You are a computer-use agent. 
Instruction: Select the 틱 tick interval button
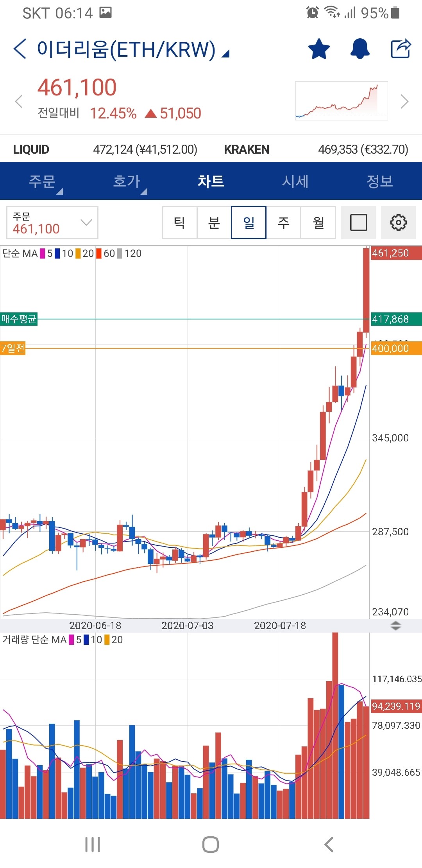point(180,222)
